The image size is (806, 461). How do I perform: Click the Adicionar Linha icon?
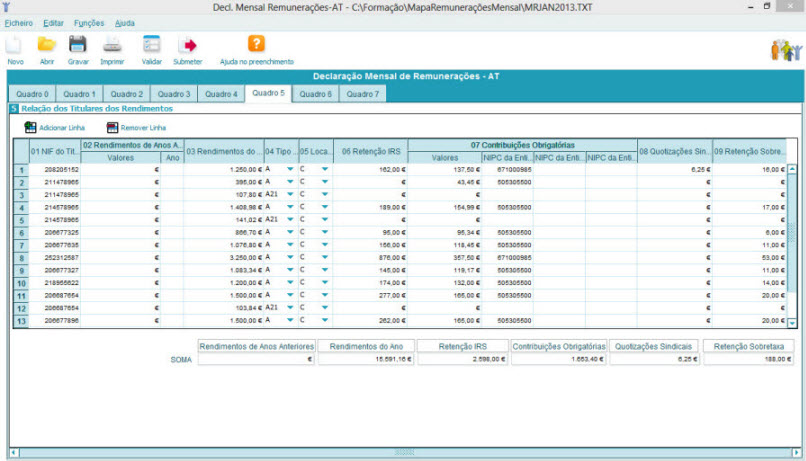31,128
